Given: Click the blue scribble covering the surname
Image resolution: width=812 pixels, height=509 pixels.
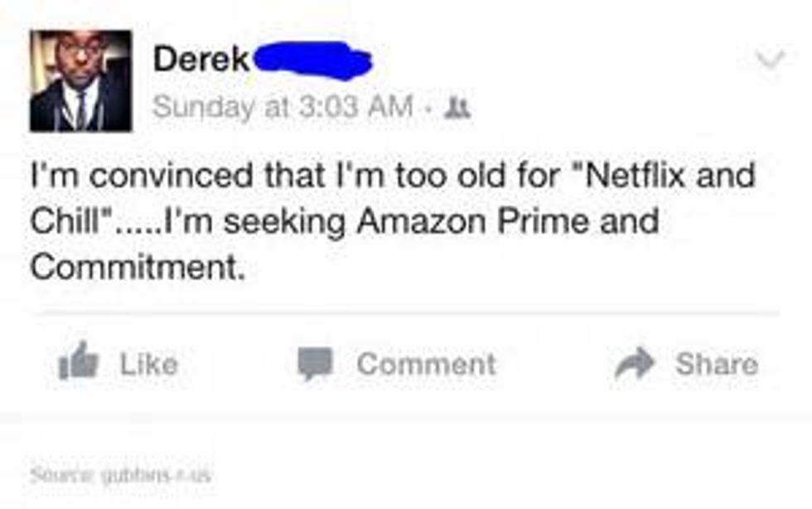Looking at the screenshot, I should pyautogui.click(x=312, y=60).
